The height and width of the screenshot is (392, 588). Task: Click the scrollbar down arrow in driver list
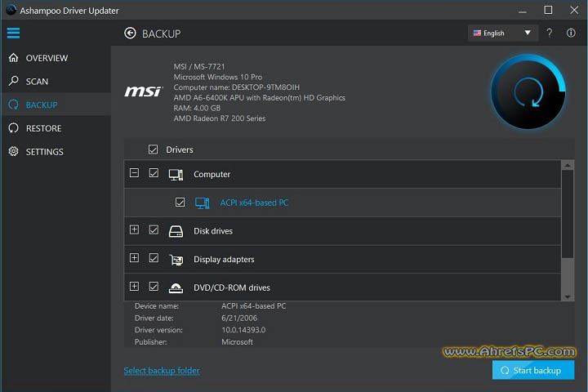click(x=568, y=296)
